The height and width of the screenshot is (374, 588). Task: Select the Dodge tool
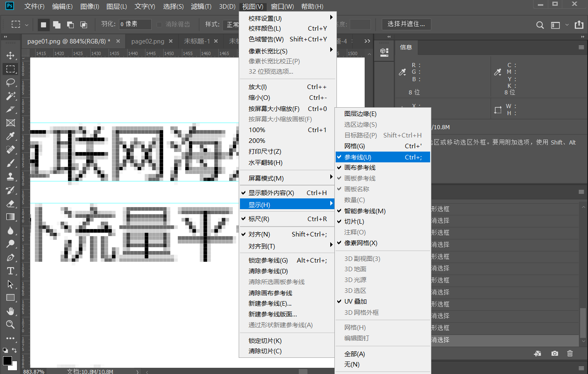pos(10,244)
